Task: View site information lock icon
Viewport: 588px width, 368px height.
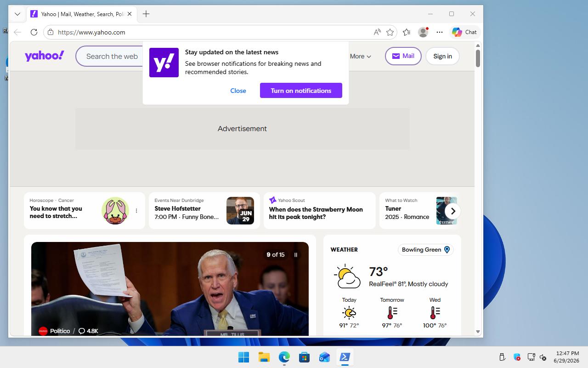Action: pyautogui.click(x=51, y=32)
